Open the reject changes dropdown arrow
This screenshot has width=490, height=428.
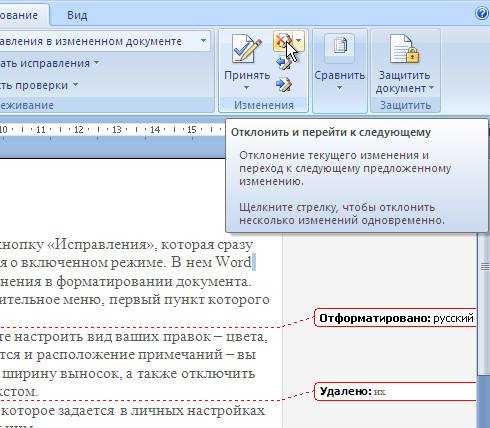pyautogui.click(x=299, y=41)
